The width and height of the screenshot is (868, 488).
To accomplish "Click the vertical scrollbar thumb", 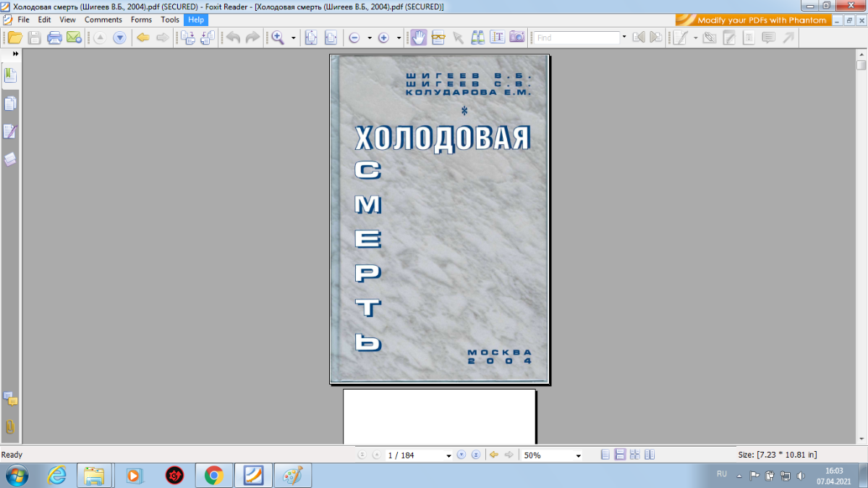I will click(x=861, y=65).
